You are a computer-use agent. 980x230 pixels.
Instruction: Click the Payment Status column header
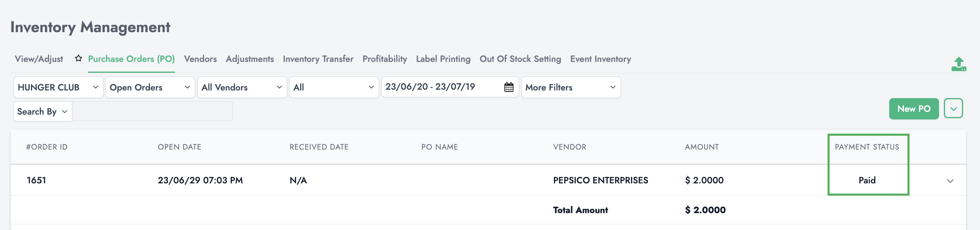coord(867,147)
